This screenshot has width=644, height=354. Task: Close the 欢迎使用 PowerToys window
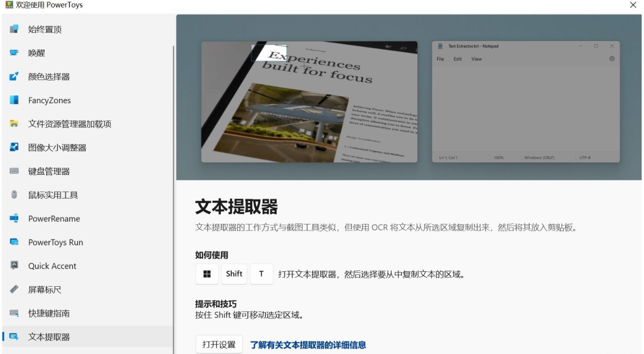tap(633, 5)
